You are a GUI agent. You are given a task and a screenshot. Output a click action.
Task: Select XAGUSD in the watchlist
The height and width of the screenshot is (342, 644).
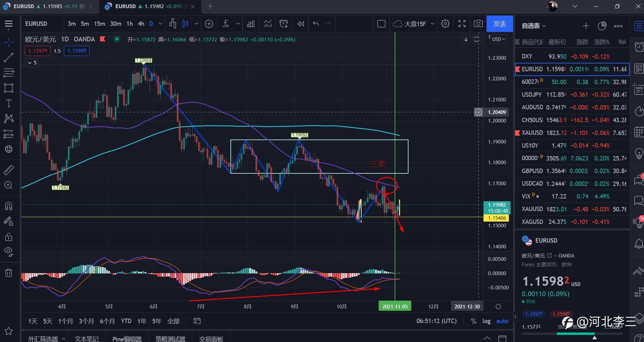[572, 222]
